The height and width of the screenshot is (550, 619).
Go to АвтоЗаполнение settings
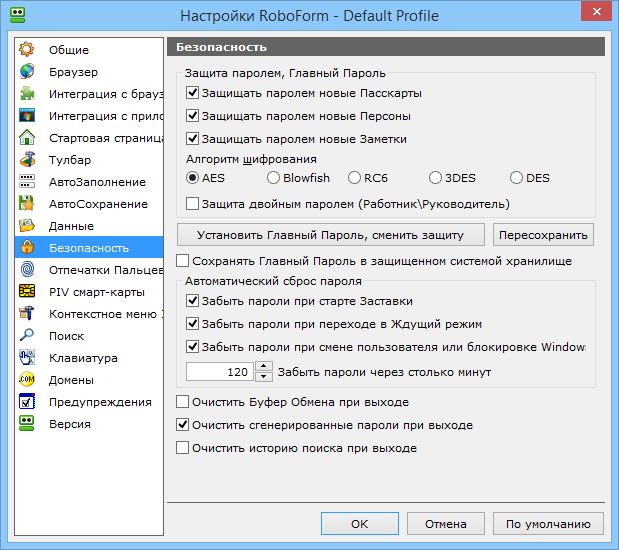coord(89,182)
